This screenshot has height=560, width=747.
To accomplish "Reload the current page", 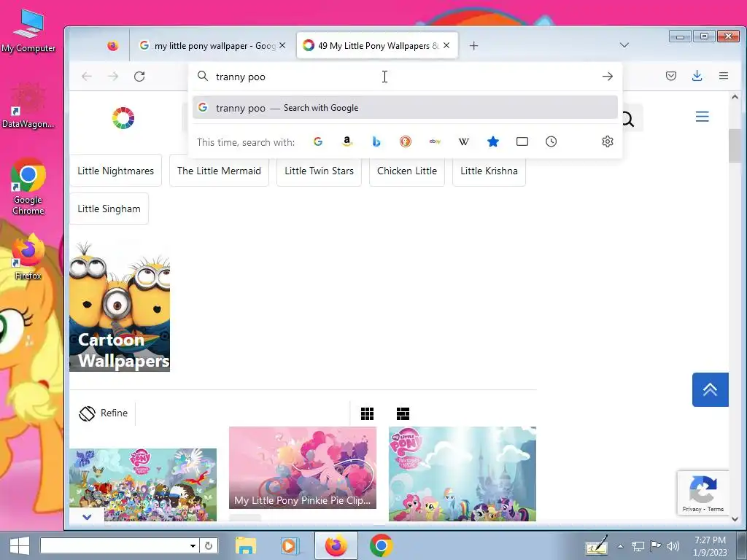I will 139,76.
